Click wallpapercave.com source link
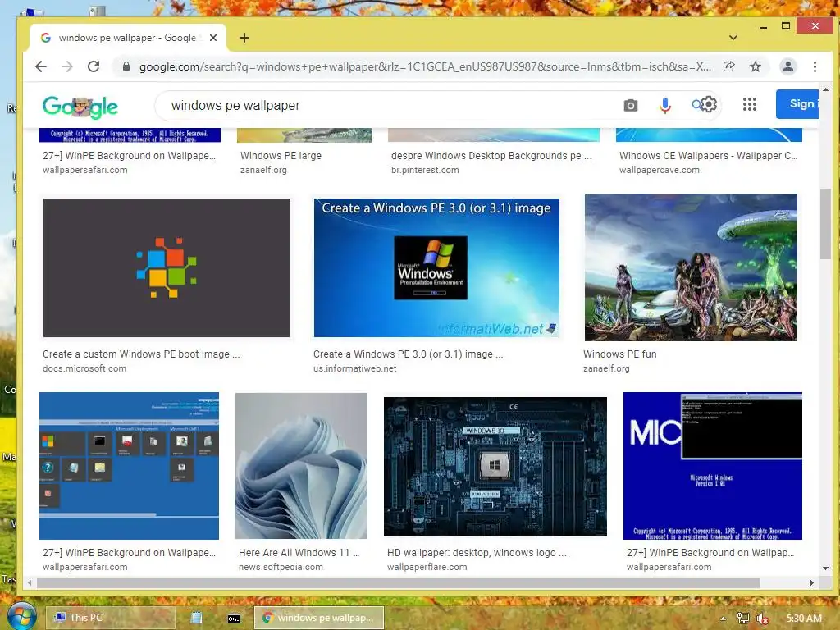This screenshot has width=840, height=630. (660, 170)
